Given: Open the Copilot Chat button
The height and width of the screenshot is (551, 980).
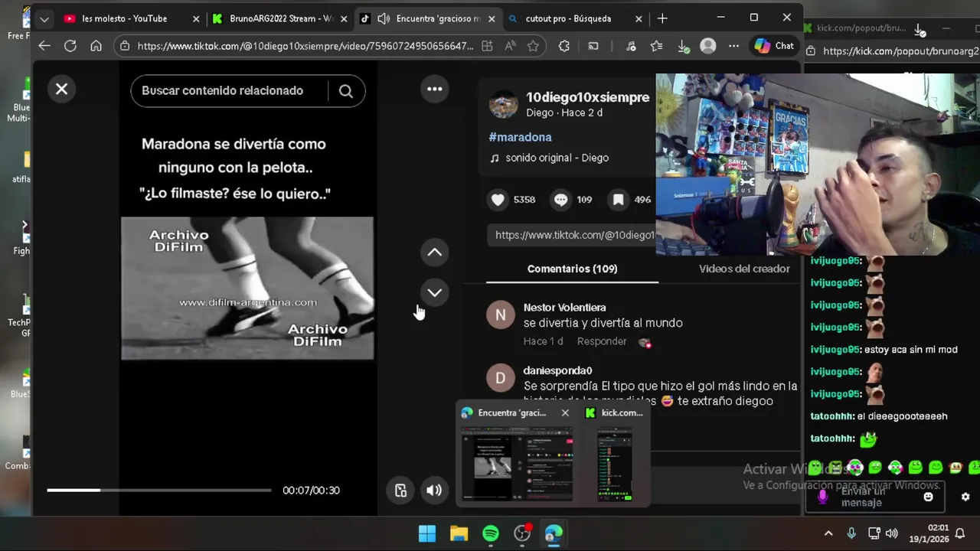Looking at the screenshot, I should click(x=774, y=46).
